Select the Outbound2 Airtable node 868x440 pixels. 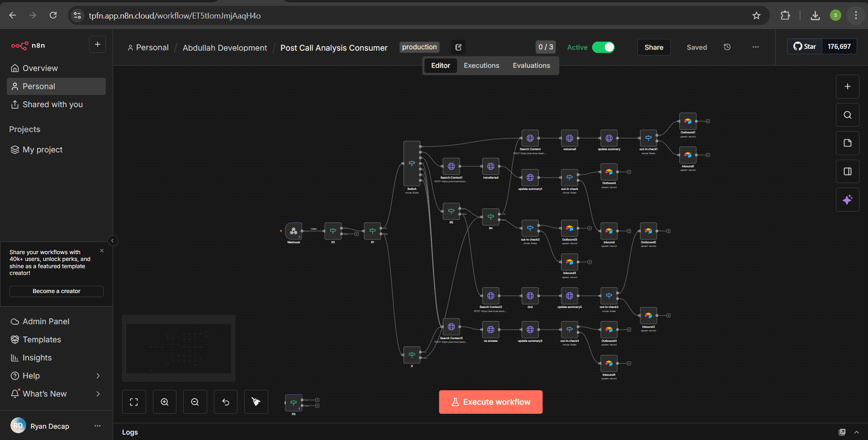[648, 231]
